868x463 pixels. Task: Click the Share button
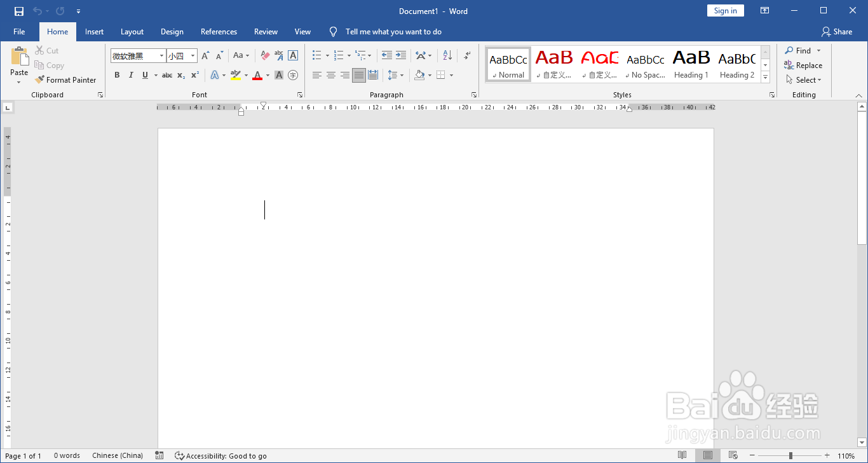[836, 32]
